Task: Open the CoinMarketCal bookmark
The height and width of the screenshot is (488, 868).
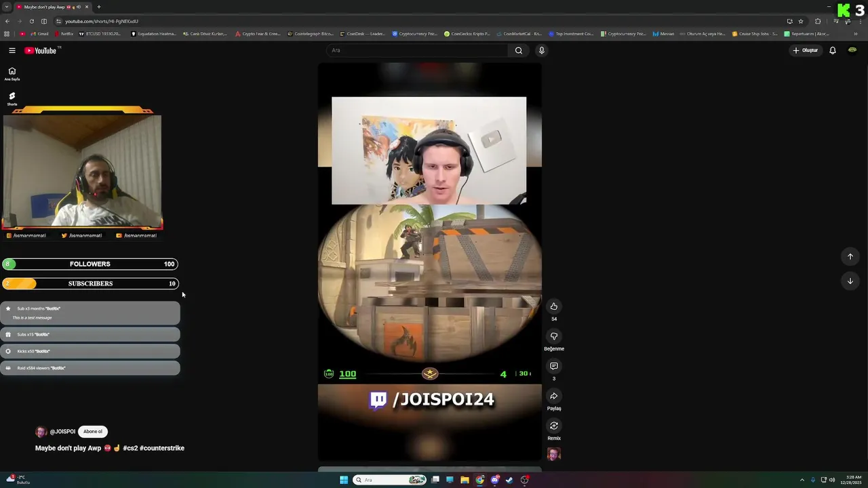Action: click(520, 33)
